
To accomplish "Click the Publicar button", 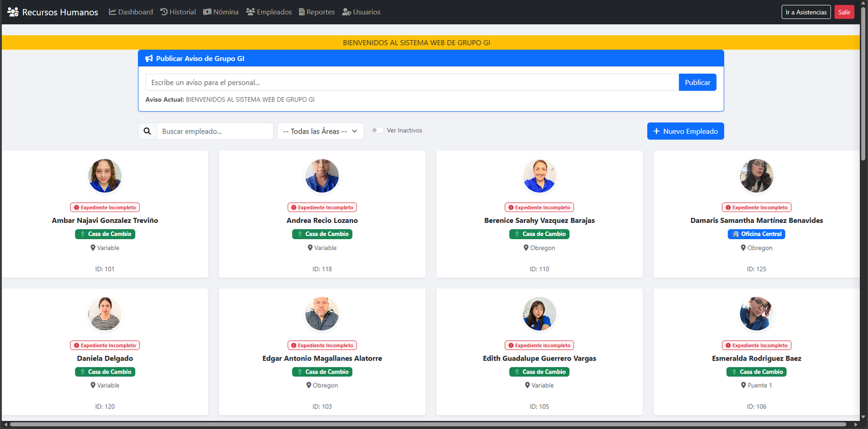I will click(x=698, y=82).
